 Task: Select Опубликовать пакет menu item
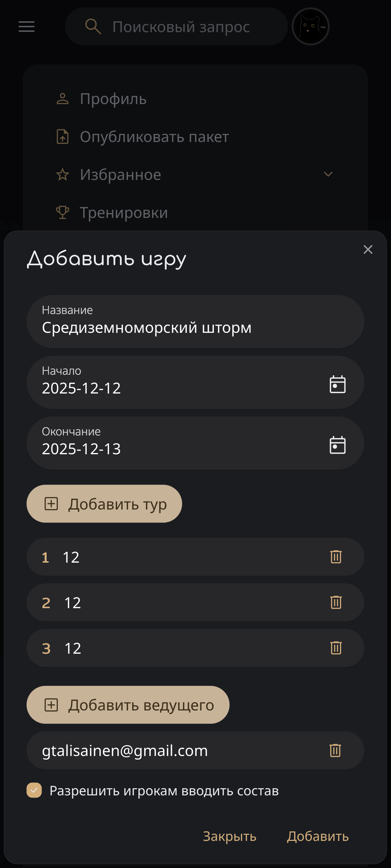[x=154, y=137]
